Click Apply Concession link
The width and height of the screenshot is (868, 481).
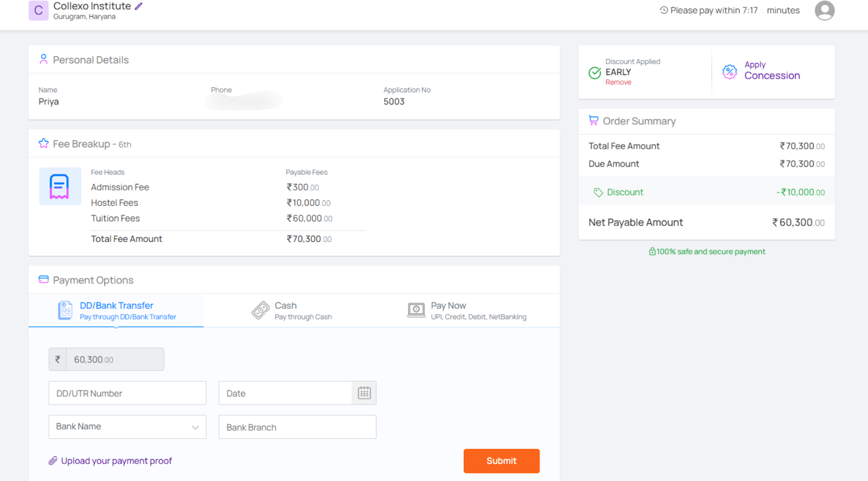(771, 71)
